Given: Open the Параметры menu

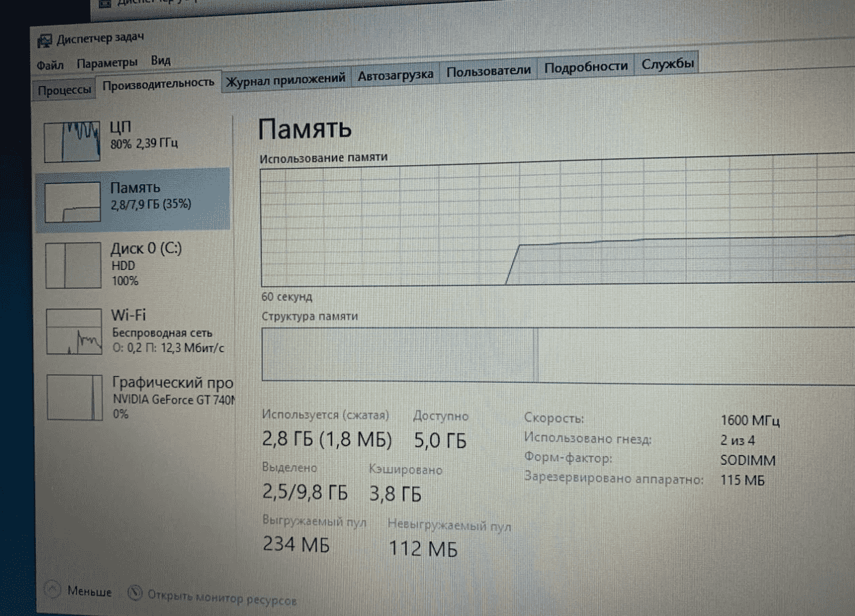Looking at the screenshot, I should click(x=107, y=62).
